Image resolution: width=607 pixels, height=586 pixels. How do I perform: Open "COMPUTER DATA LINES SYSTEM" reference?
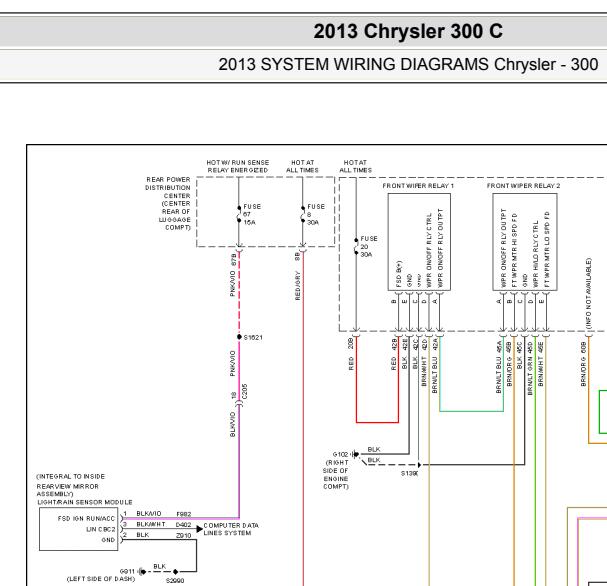pyautogui.click(x=231, y=529)
